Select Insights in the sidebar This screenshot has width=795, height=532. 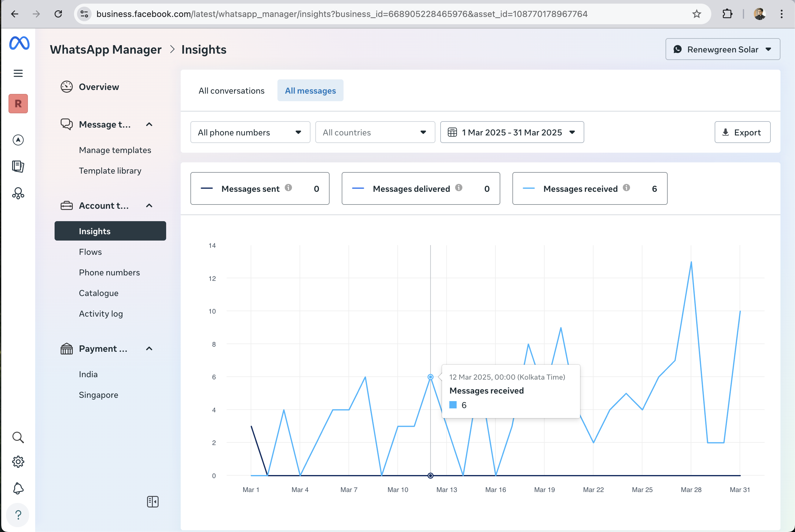[110, 231]
